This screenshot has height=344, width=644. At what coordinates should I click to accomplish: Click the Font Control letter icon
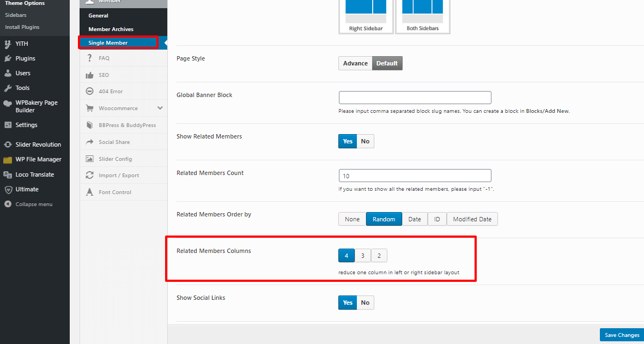89,192
